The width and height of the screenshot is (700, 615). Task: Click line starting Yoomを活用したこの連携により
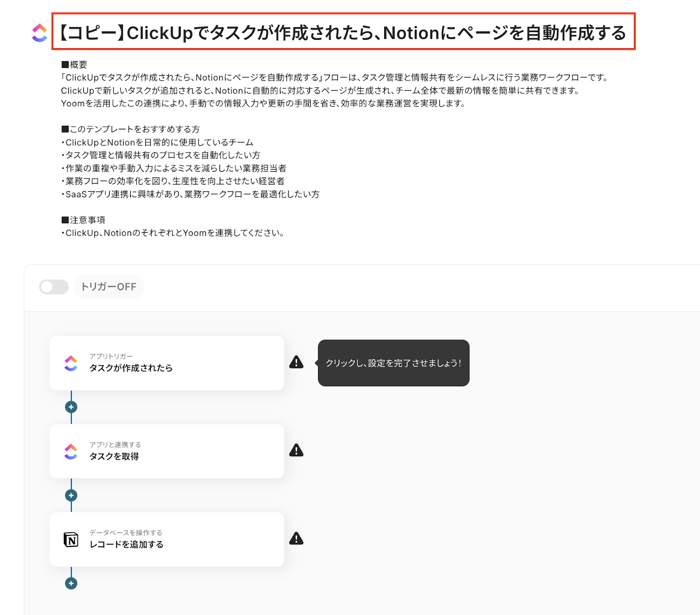point(263,103)
